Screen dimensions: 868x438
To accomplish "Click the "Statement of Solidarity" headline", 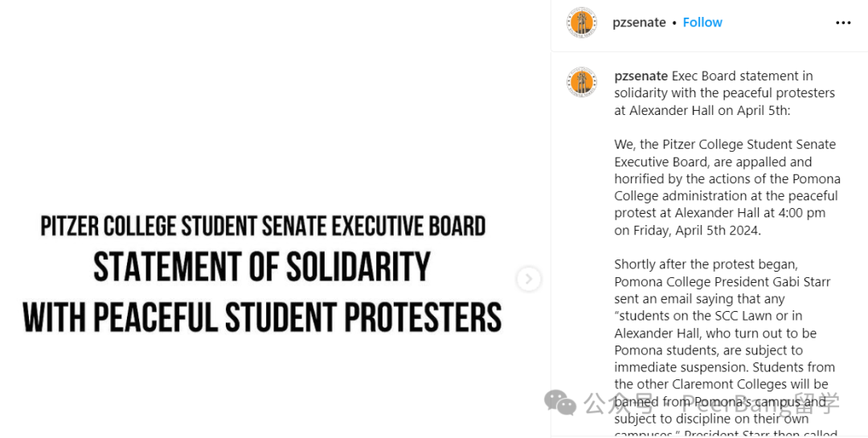I will tap(262, 267).
